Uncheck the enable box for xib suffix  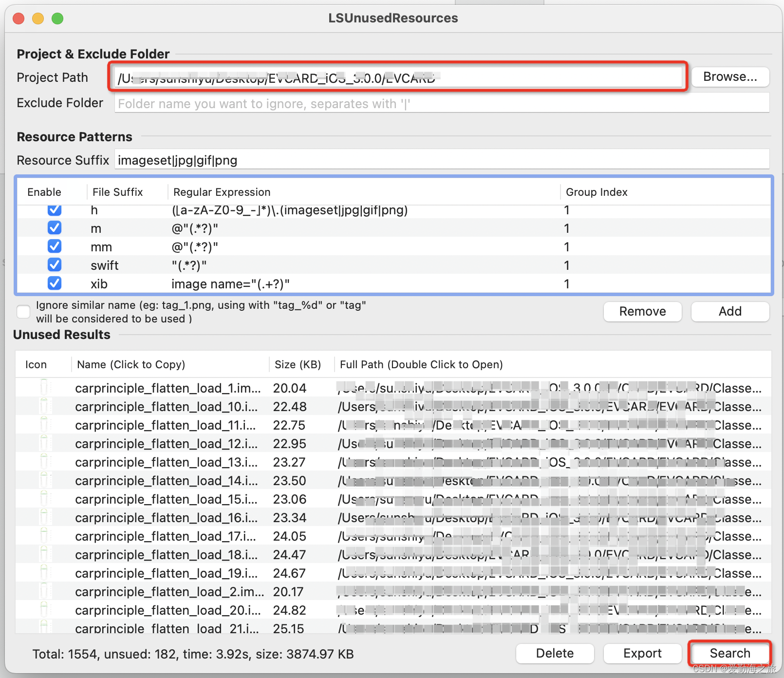point(55,283)
